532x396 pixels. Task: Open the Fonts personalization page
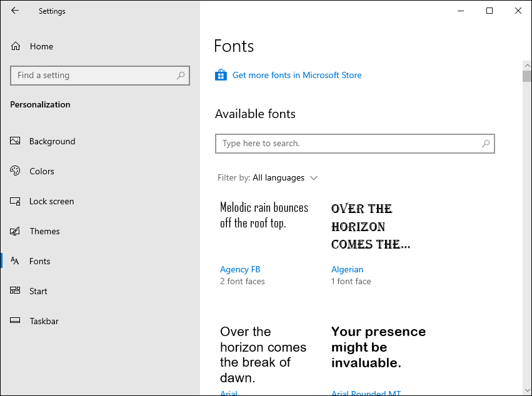(x=39, y=261)
